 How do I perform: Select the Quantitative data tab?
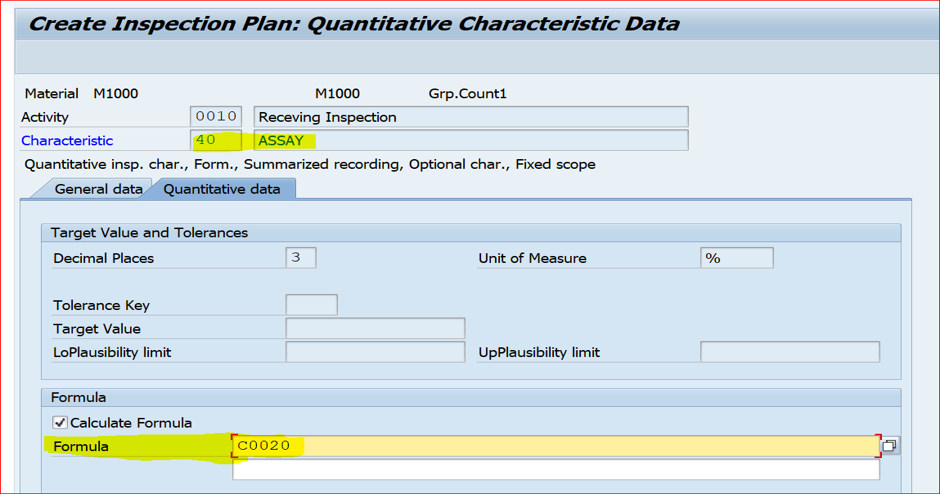pos(222,189)
